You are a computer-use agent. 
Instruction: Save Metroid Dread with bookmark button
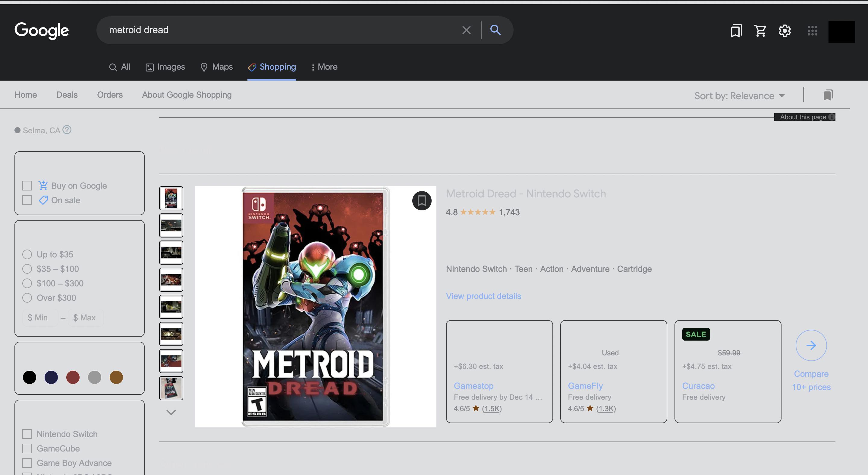click(x=422, y=201)
